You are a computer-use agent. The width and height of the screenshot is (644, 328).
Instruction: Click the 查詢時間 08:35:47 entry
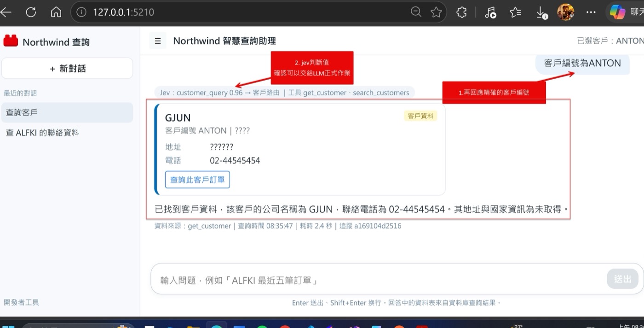(x=265, y=226)
